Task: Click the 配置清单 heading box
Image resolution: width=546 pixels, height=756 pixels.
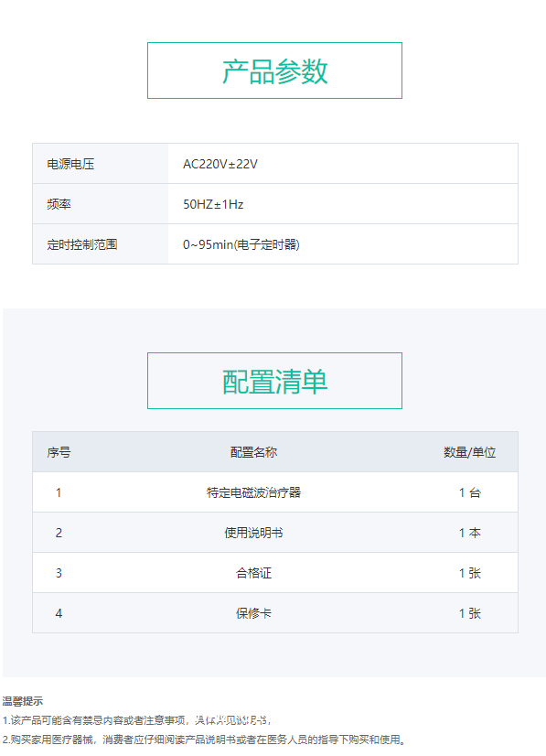Action: (274, 381)
